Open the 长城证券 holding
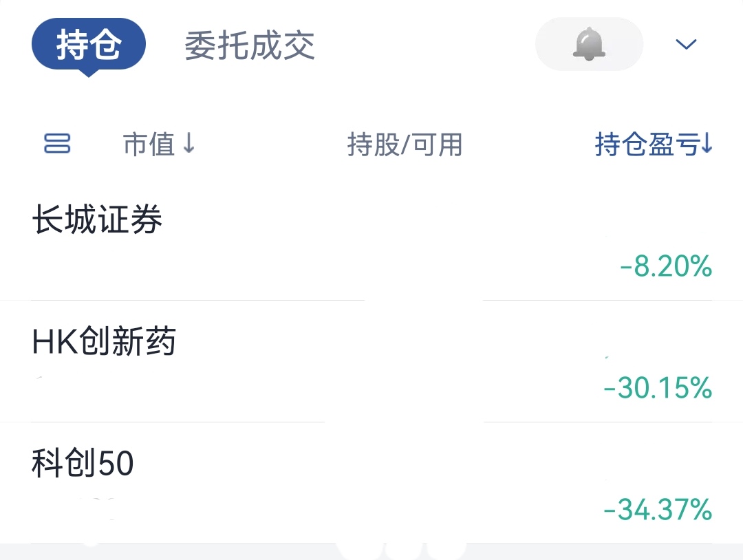The image size is (743, 560). pyautogui.click(x=97, y=221)
